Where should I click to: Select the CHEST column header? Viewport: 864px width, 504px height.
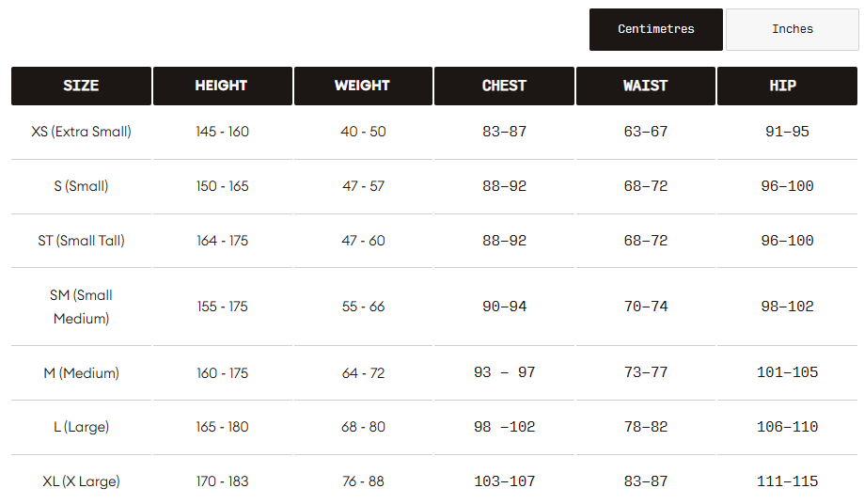(x=504, y=86)
